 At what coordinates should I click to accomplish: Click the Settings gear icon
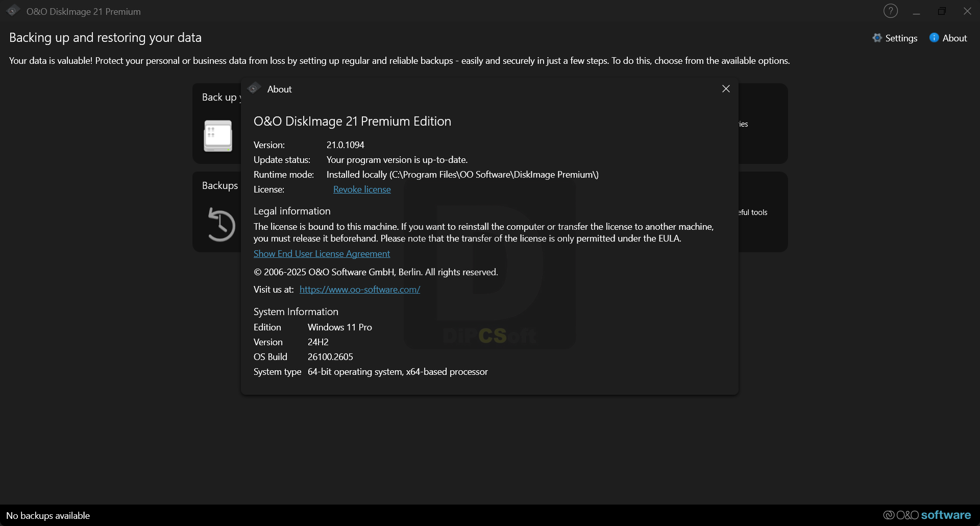point(877,38)
